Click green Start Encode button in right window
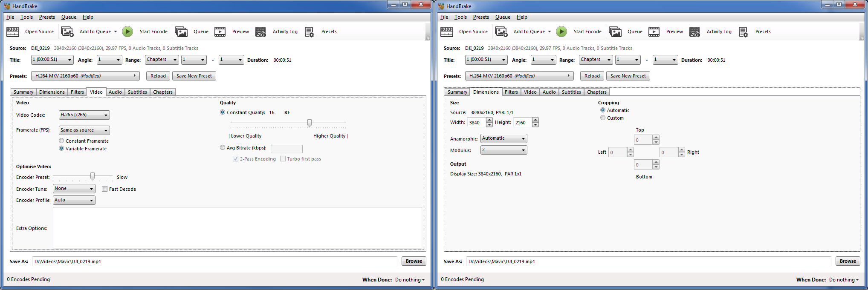This screenshot has height=290, width=868. coord(561,32)
